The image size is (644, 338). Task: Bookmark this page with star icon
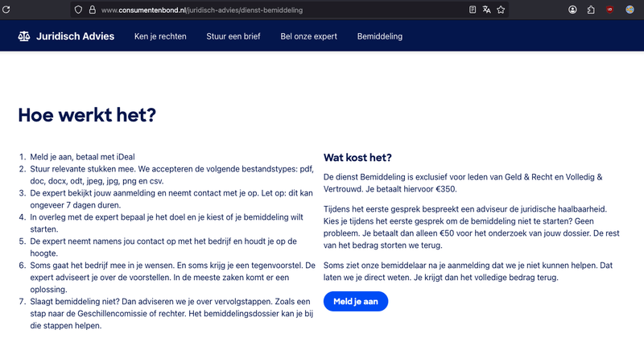click(x=501, y=10)
